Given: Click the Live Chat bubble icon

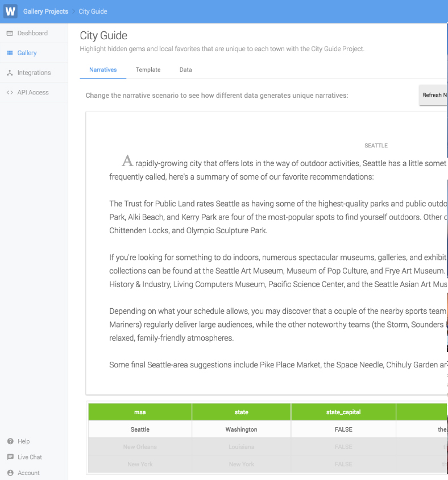Looking at the screenshot, I should click(10, 457).
